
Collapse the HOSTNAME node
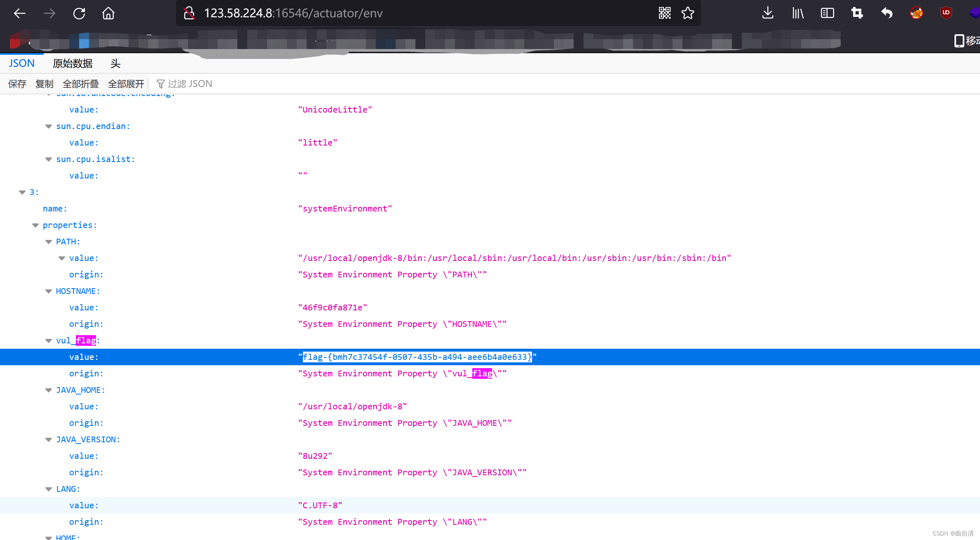pos(49,291)
